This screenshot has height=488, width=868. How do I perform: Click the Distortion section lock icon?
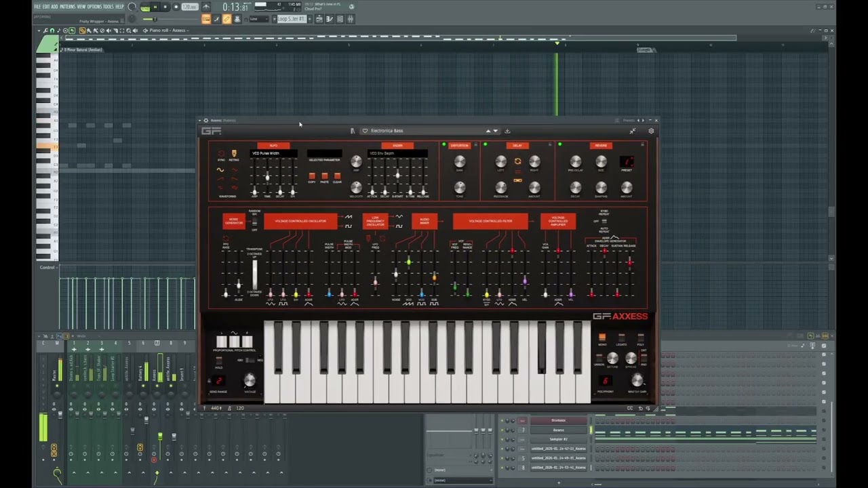(475, 144)
